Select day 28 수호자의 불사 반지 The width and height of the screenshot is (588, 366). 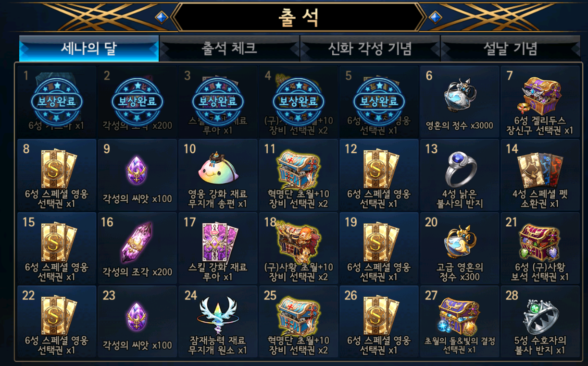pos(540,322)
